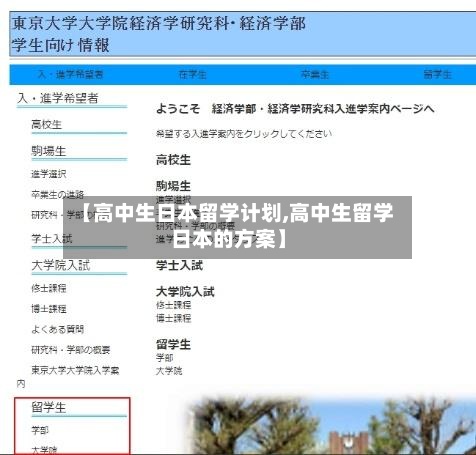Select the 卒業生 navigation tab
The height and width of the screenshot is (455, 476).
pyautogui.click(x=315, y=74)
